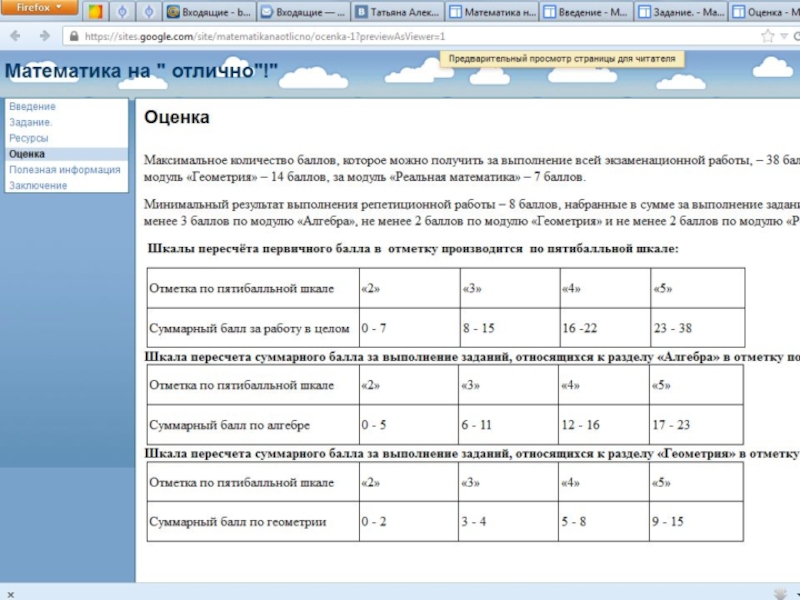Viewport: 800px width, 600px height.
Task: Open Заключение link in sidebar
Action: point(38,186)
